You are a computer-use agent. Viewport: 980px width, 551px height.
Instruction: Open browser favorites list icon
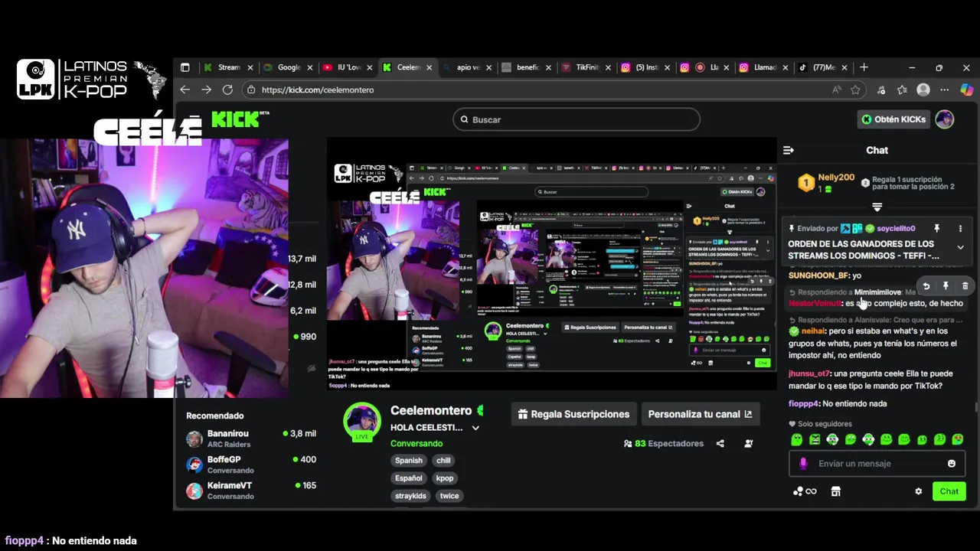click(903, 90)
